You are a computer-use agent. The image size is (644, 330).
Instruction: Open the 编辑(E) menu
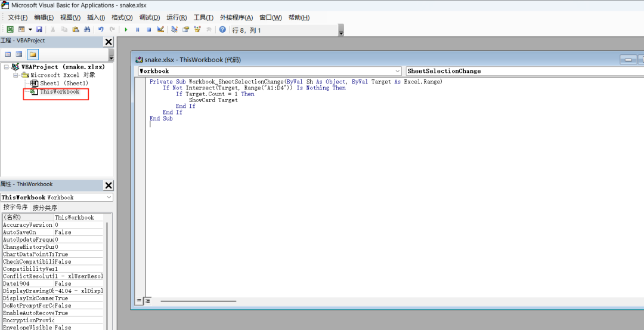click(x=44, y=17)
